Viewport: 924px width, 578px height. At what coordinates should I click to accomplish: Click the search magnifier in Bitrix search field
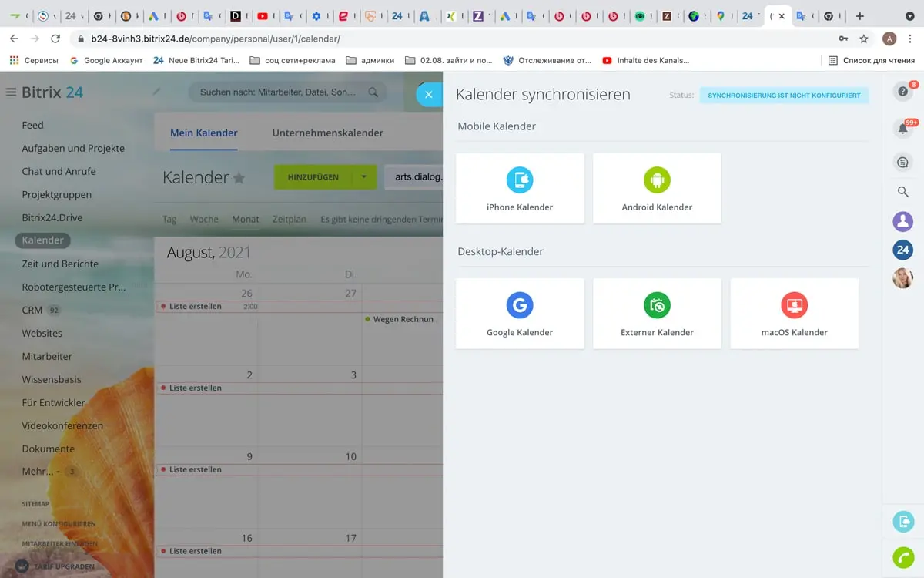pos(373,92)
